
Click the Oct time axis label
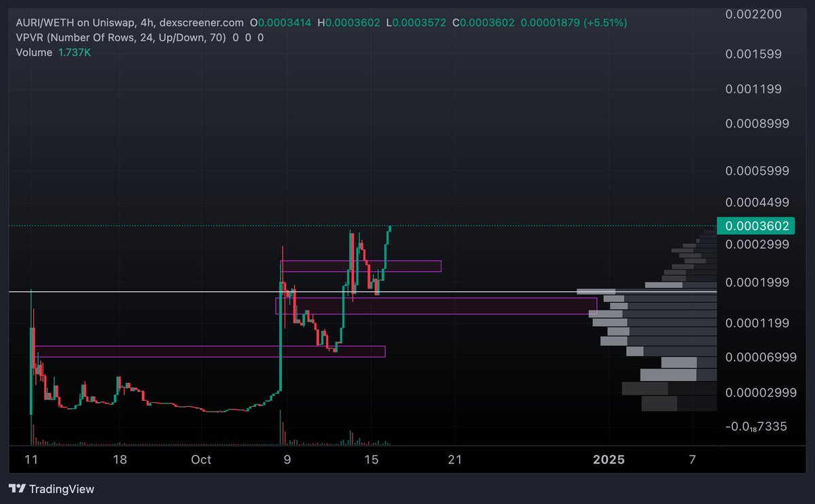tap(201, 460)
